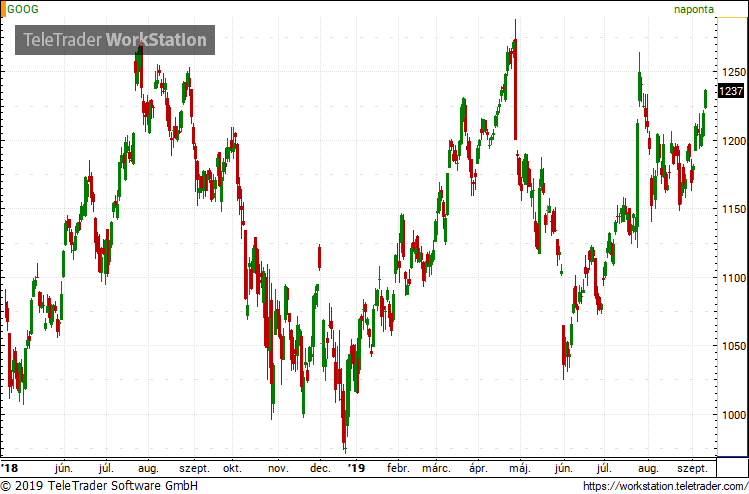
Task: Click the '18 year label on time axis
Action: 9,468
